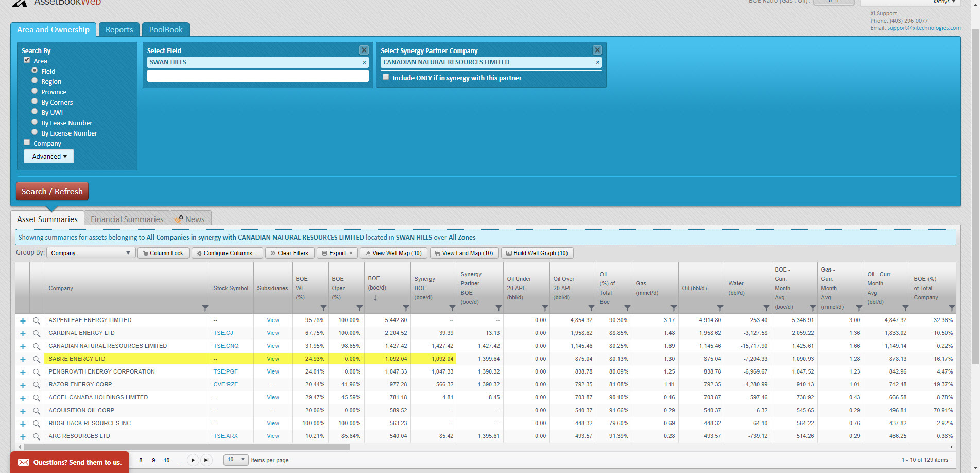The image size is (980, 473).
Task: Expand the ASPENLEAF ENERGY LIMITED row
Action: (23, 320)
